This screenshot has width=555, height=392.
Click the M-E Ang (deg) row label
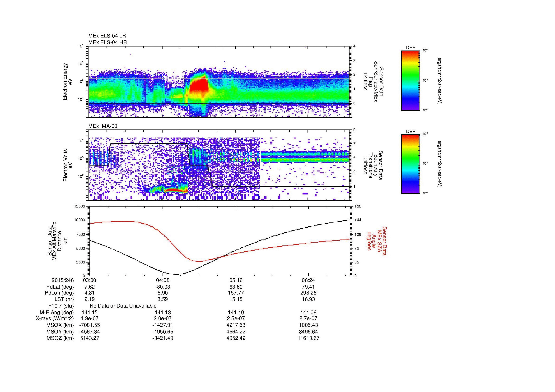pos(56,313)
